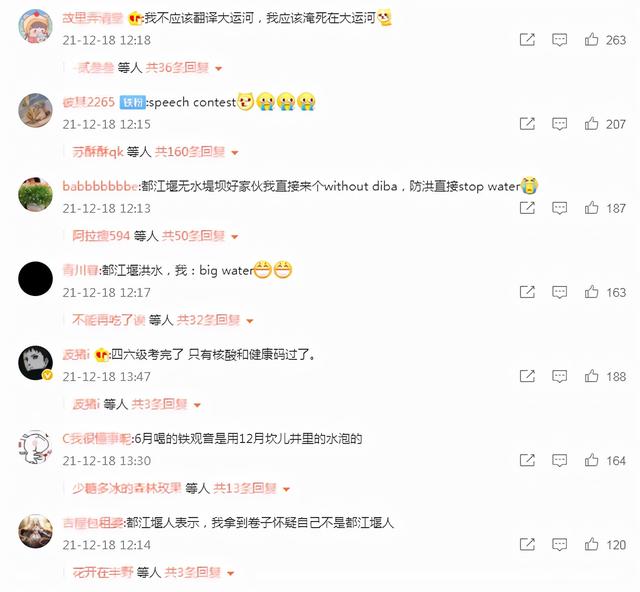
Task: Reply to the 'speech contest' comment
Action: tap(559, 124)
